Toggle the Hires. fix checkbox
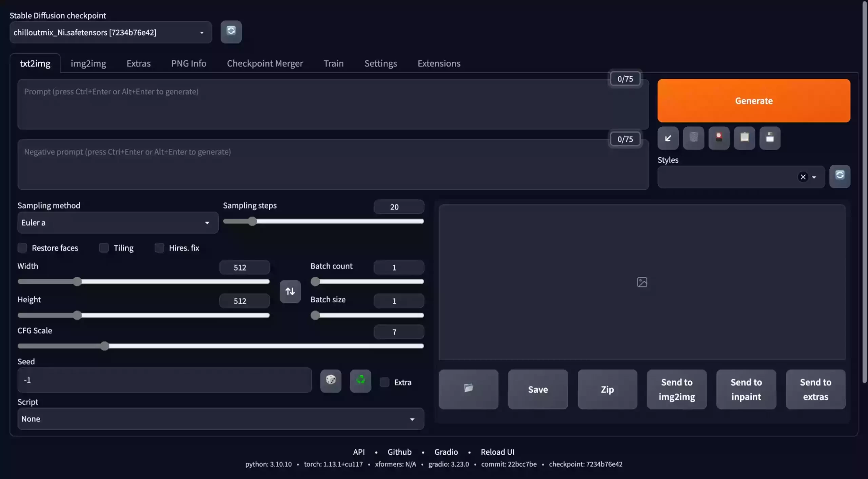 [159, 248]
